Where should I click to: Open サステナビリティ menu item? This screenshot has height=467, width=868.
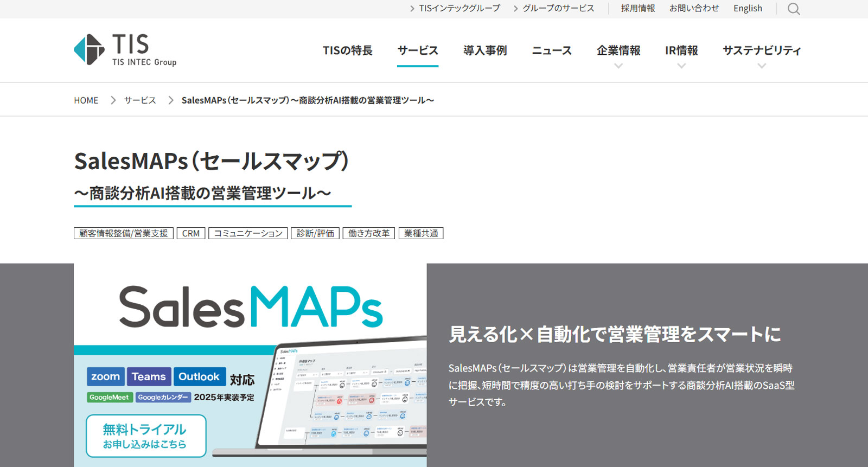pyautogui.click(x=762, y=50)
